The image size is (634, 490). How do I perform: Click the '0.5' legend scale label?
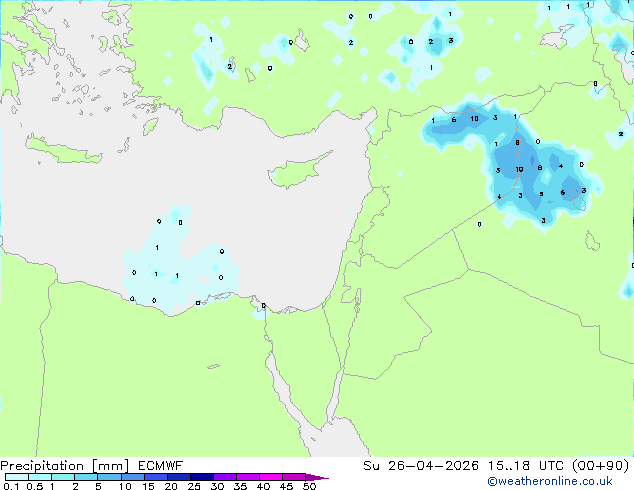(x=35, y=486)
